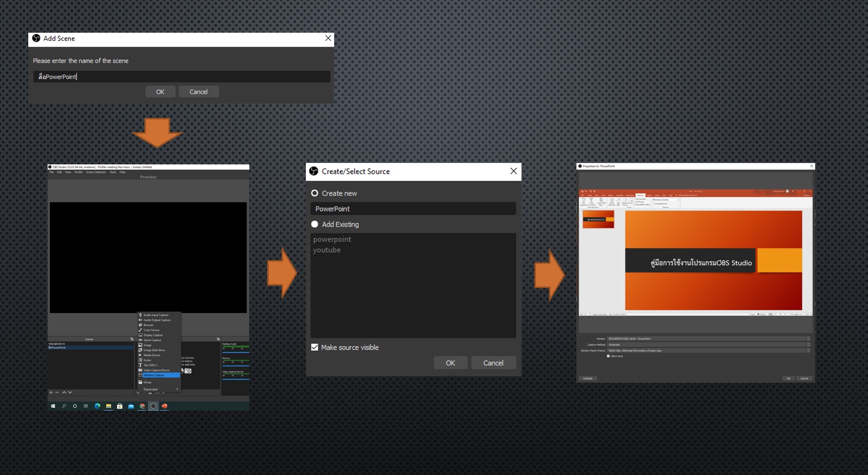The height and width of the screenshot is (475, 868).
Task: Launch Microsoft Edge from the taskbar
Action: (98, 406)
